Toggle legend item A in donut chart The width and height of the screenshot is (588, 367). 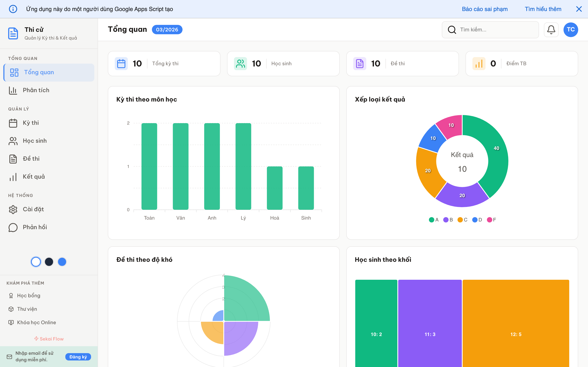pyautogui.click(x=434, y=220)
